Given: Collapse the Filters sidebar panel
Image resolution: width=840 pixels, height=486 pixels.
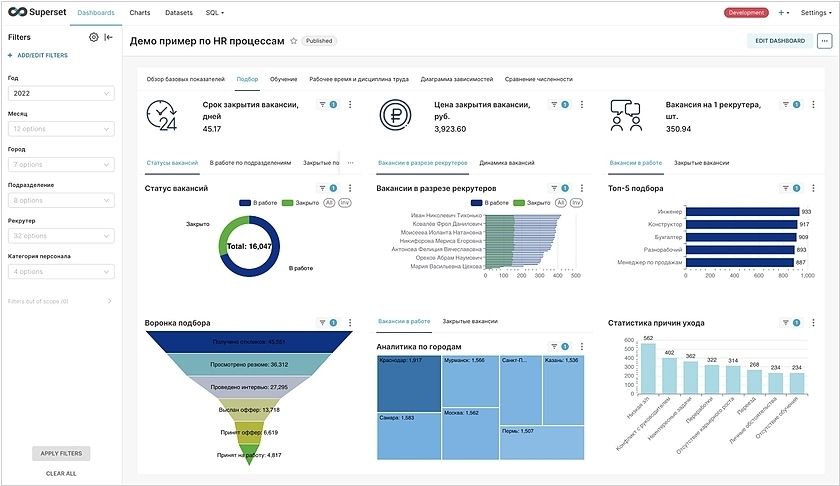Looking at the screenshot, I should (108, 37).
